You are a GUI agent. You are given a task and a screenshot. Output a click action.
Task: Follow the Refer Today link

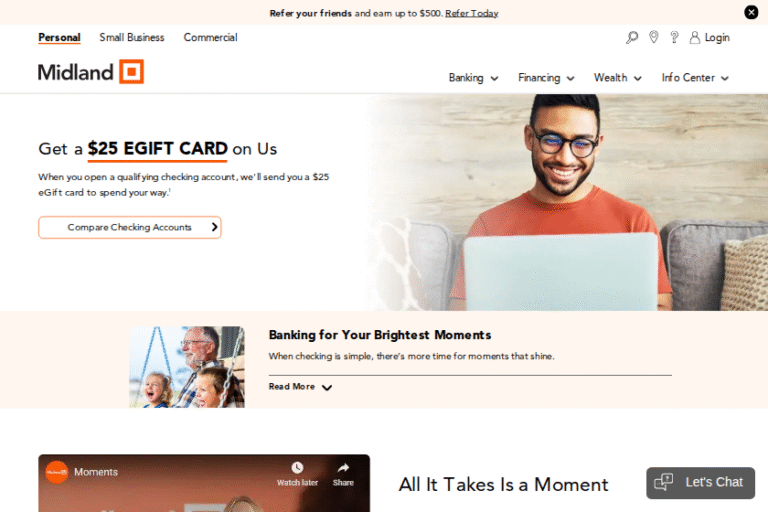click(472, 13)
